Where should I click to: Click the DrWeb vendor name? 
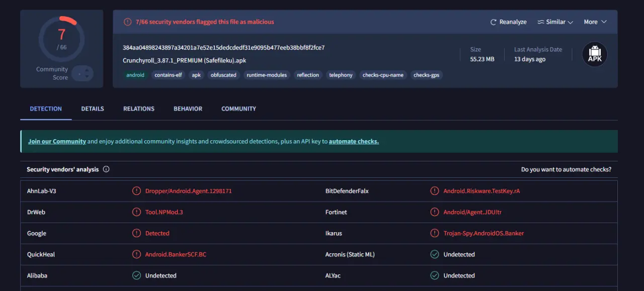coord(36,212)
